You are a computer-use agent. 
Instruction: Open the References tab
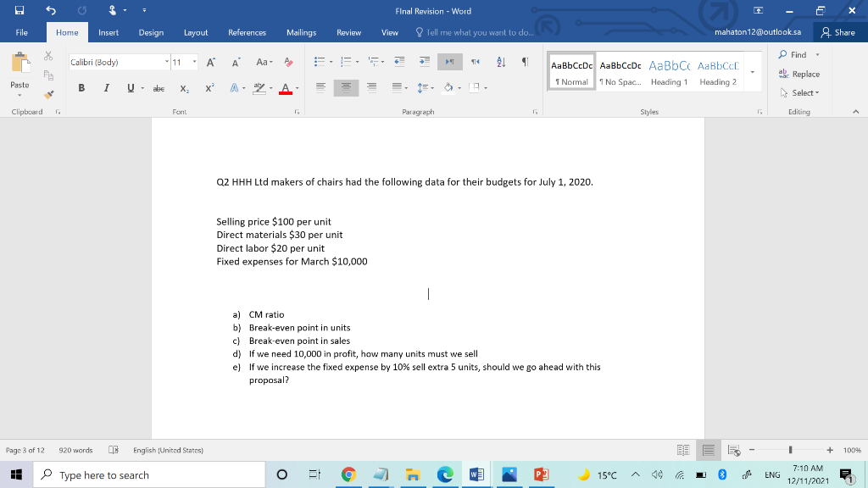click(245, 32)
